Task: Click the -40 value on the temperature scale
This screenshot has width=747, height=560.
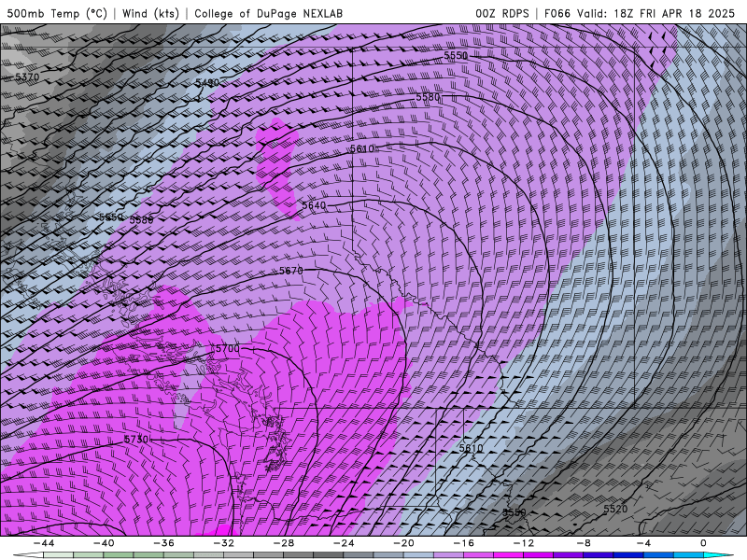Action: 104,543
